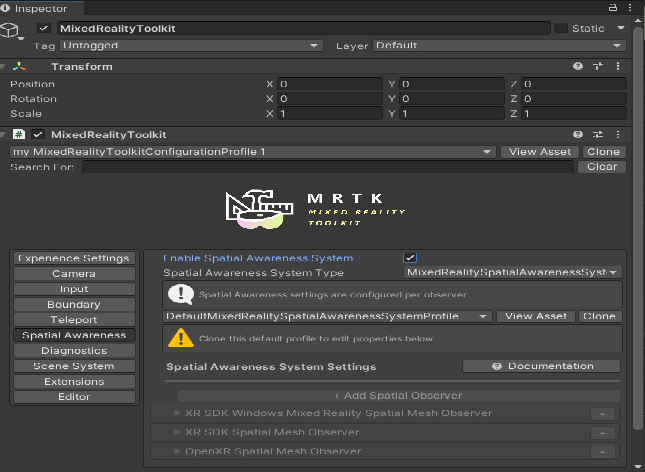
Task: Open Spatial Awareness System Type dropdown
Action: coord(512,272)
